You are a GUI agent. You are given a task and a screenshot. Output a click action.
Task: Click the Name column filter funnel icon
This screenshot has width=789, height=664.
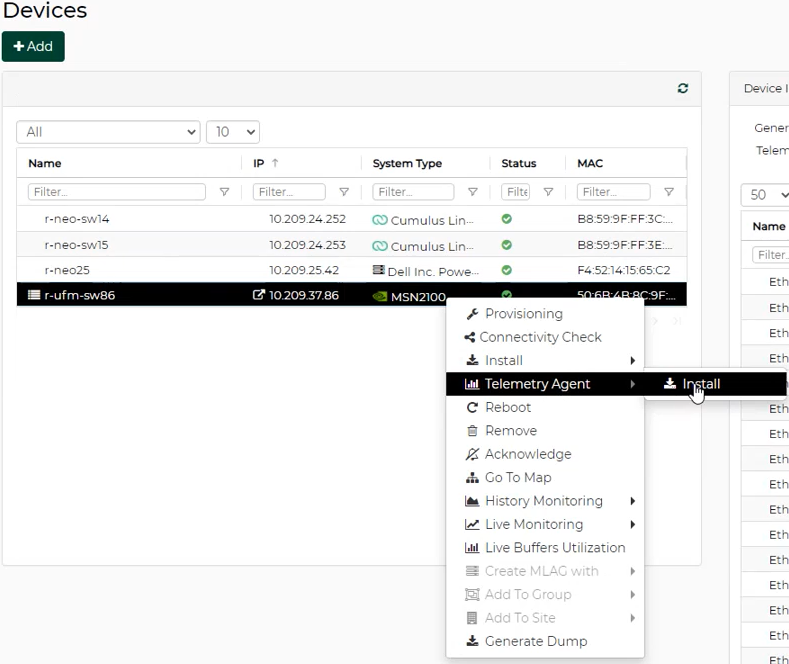click(x=224, y=192)
